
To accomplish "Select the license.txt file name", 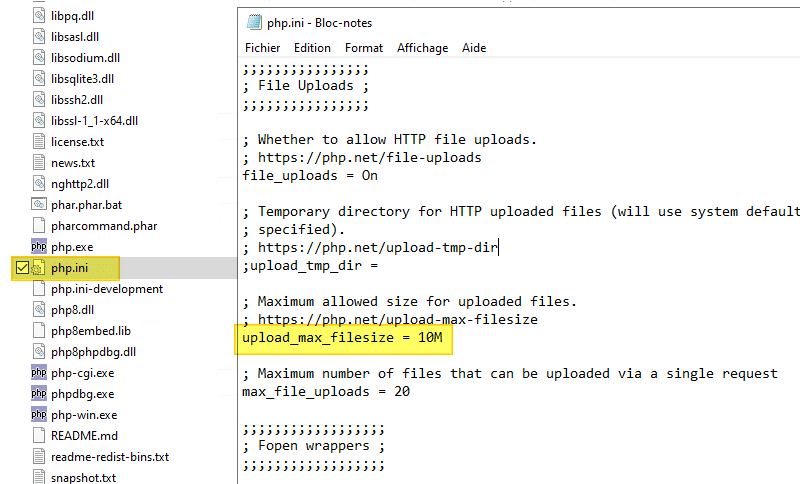I will point(78,141).
